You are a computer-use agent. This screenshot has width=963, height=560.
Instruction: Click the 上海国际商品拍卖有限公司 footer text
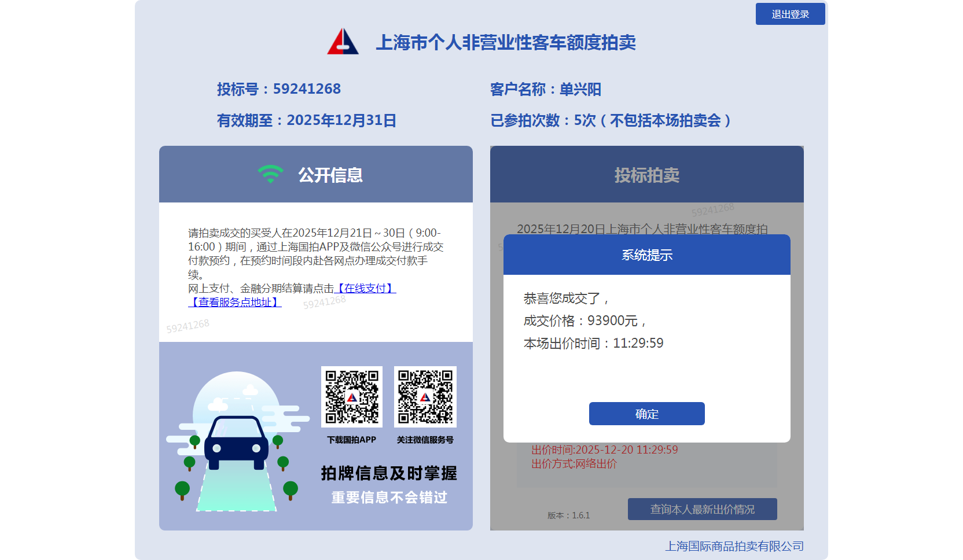coord(734,546)
